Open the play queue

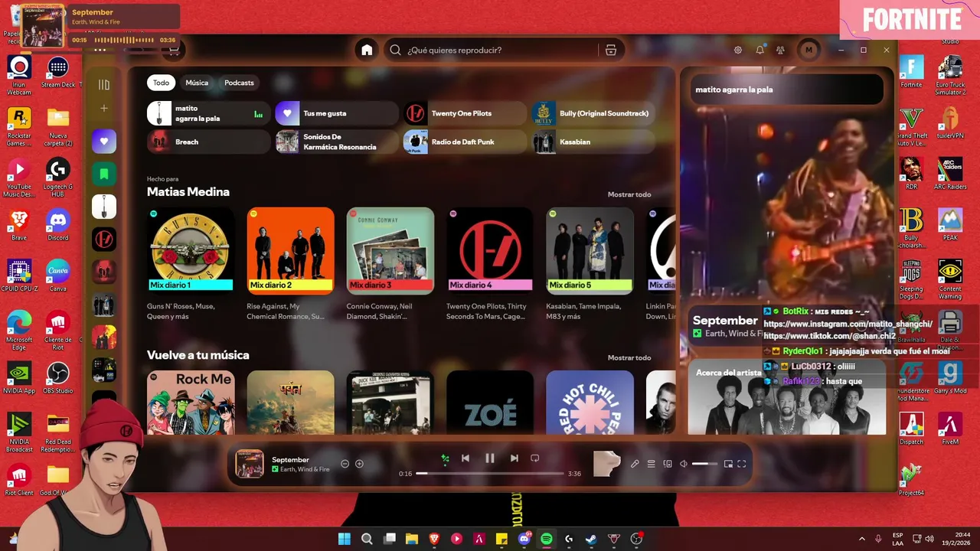tap(652, 464)
